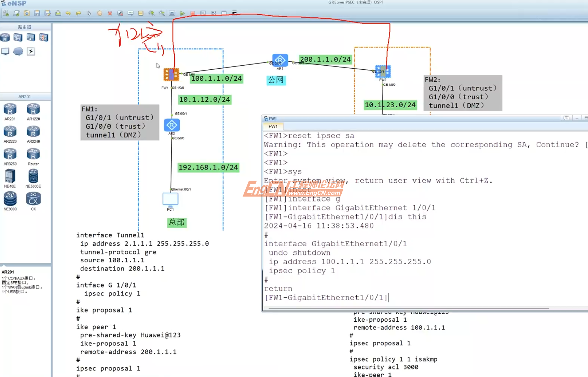Select the hand drag tool
This screenshot has height=377, width=588.
[x=99, y=13]
